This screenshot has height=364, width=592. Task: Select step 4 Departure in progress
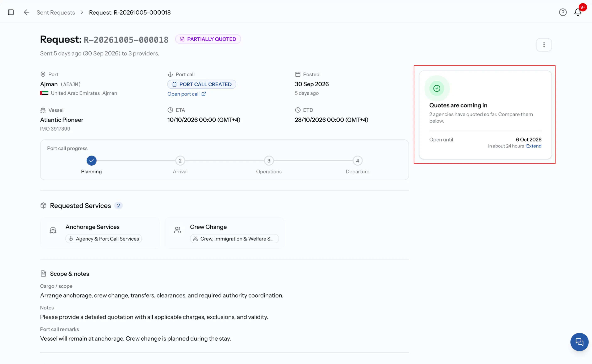point(357,161)
